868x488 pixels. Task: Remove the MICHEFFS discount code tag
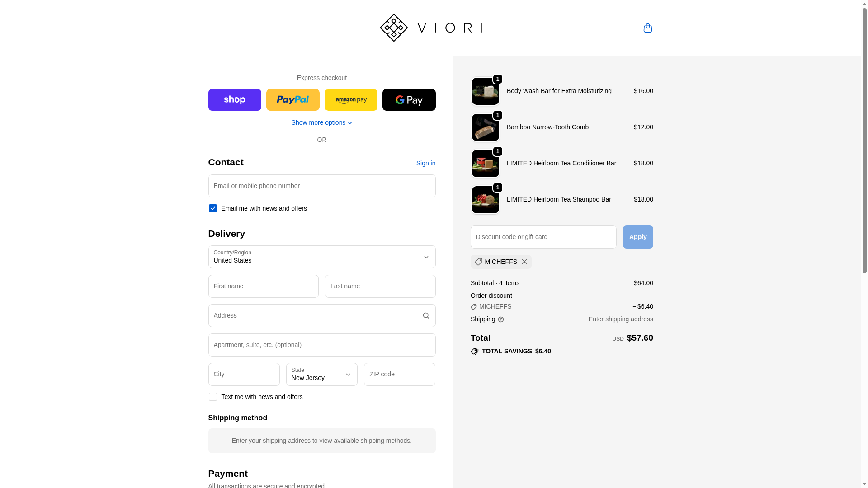point(524,262)
